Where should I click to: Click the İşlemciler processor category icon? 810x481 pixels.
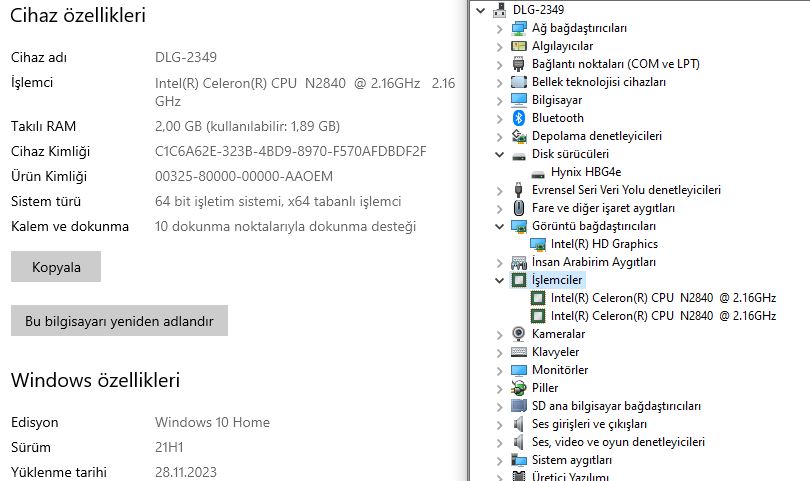tap(519, 280)
